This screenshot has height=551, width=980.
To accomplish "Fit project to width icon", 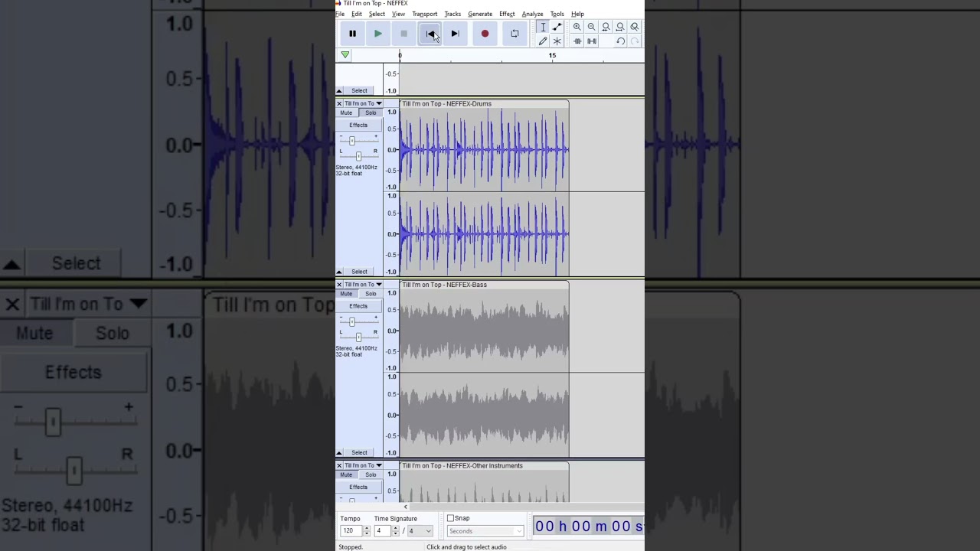I will (x=620, y=27).
